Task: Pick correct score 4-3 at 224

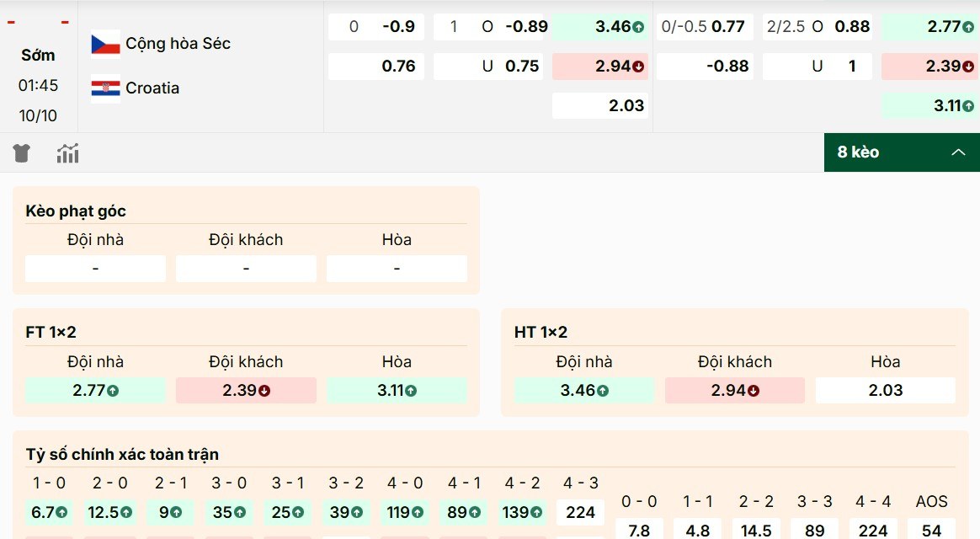Action: point(580,512)
